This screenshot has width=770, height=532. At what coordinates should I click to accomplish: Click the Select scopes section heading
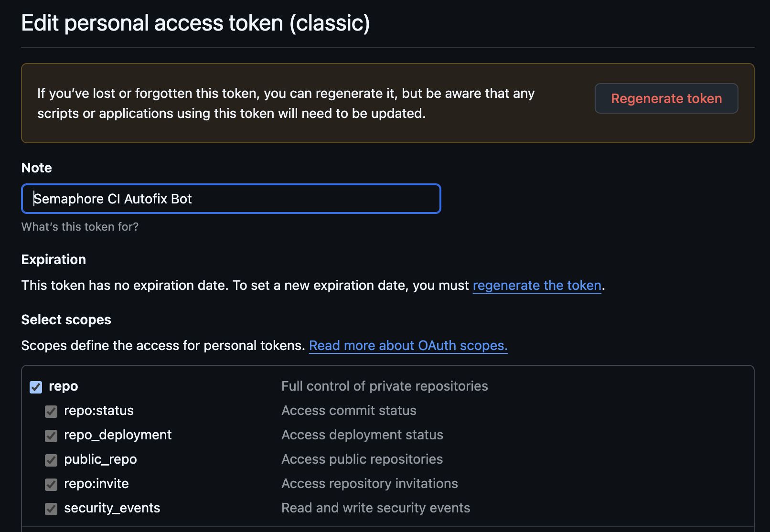[x=66, y=319]
